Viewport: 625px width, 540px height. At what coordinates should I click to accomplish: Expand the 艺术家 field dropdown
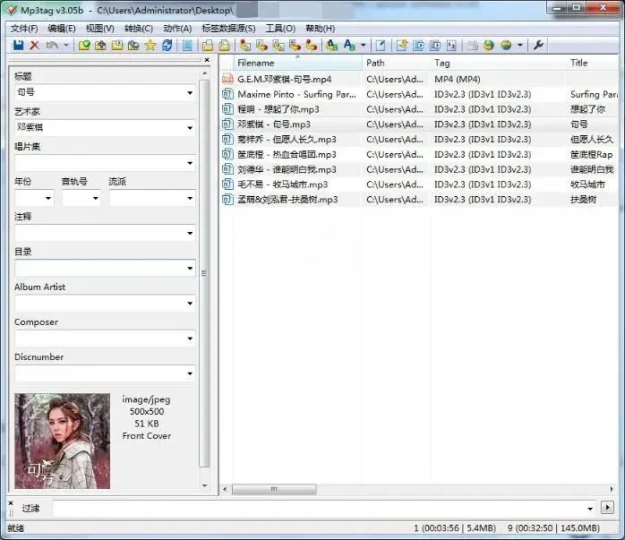190,128
